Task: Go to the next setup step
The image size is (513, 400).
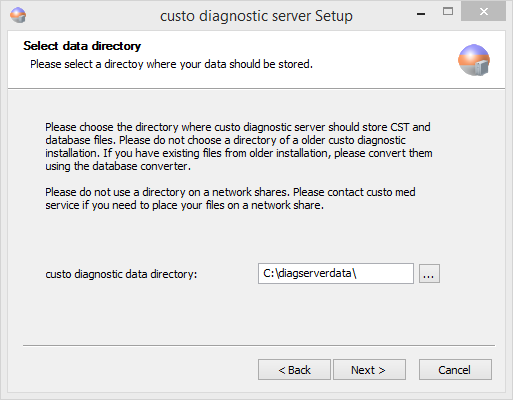Action: [369, 370]
